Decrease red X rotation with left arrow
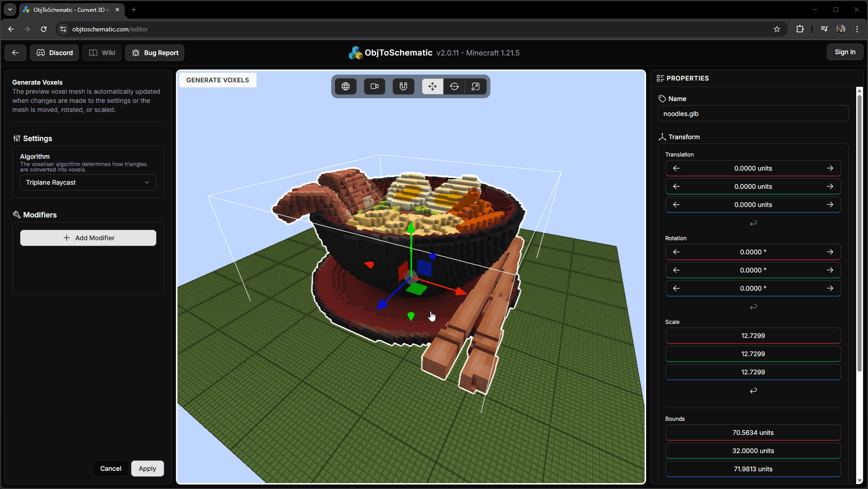This screenshot has width=868, height=489. (676, 252)
